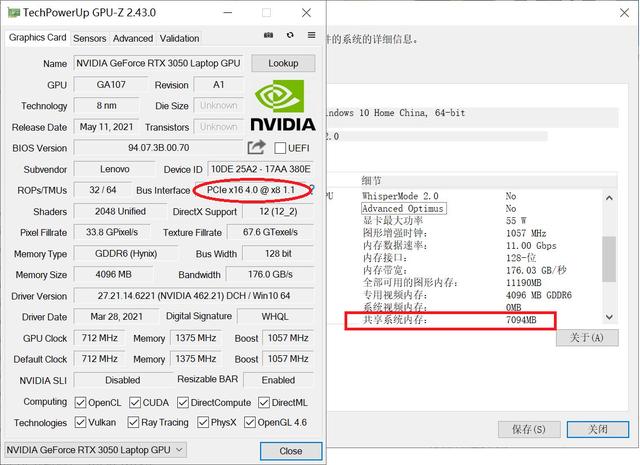Image resolution: width=640 pixels, height=465 pixels.
Task: Open the GPU-Z hamburger menu
Action: tap(311, 35)
